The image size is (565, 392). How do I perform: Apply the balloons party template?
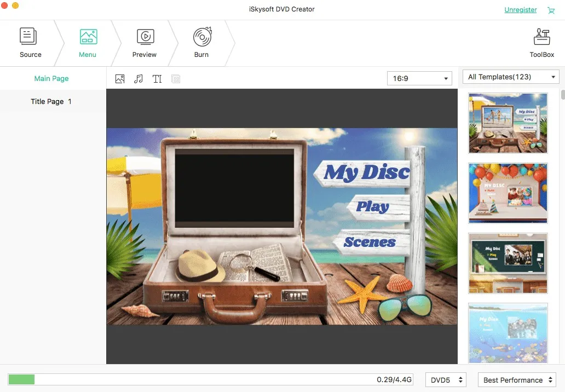(x=508, y=193)
